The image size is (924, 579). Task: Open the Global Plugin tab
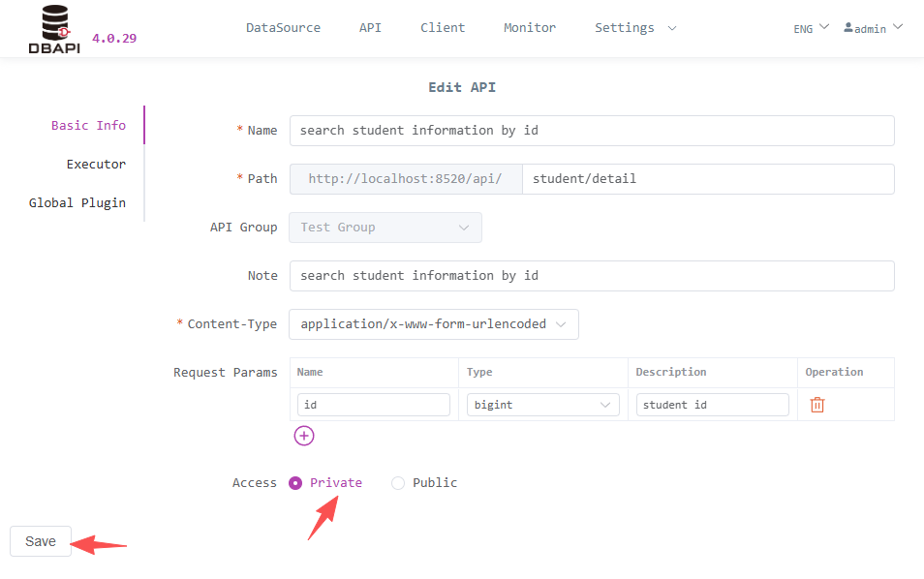(77, 202)
